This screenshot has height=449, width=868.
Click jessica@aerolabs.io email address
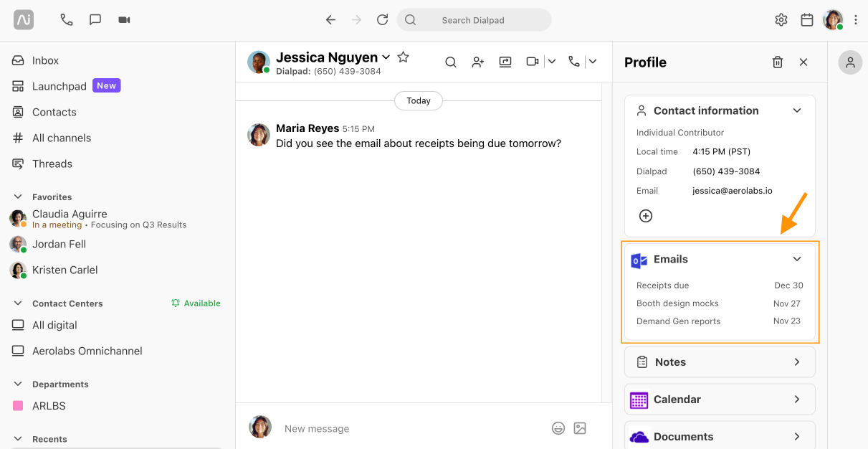pos(733,191)
